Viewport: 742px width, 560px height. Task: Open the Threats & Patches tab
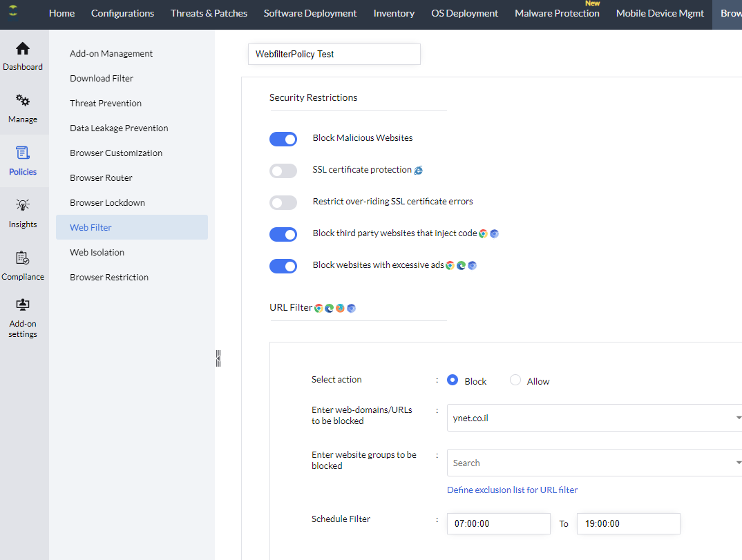coord(209,13)
